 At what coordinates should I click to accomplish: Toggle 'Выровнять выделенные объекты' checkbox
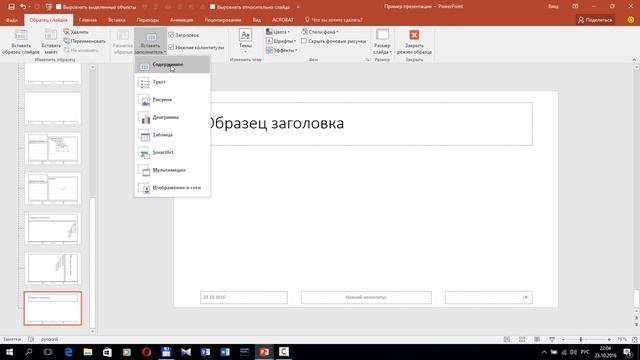point(58,7)
